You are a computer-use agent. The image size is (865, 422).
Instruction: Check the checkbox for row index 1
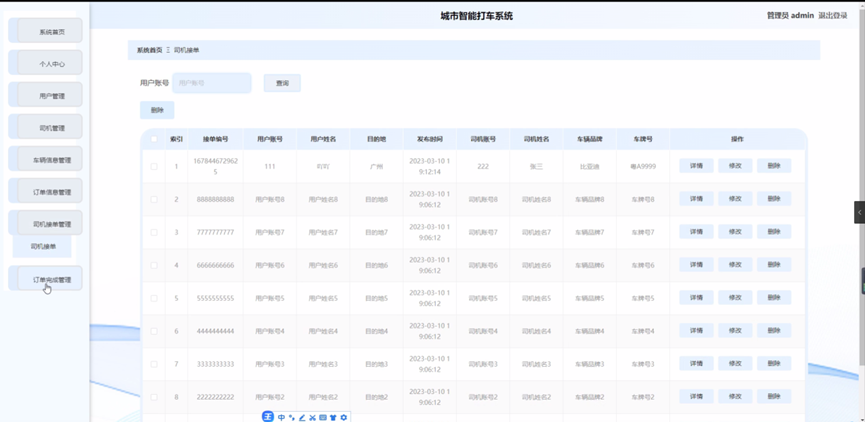click(x=154, y=166)
